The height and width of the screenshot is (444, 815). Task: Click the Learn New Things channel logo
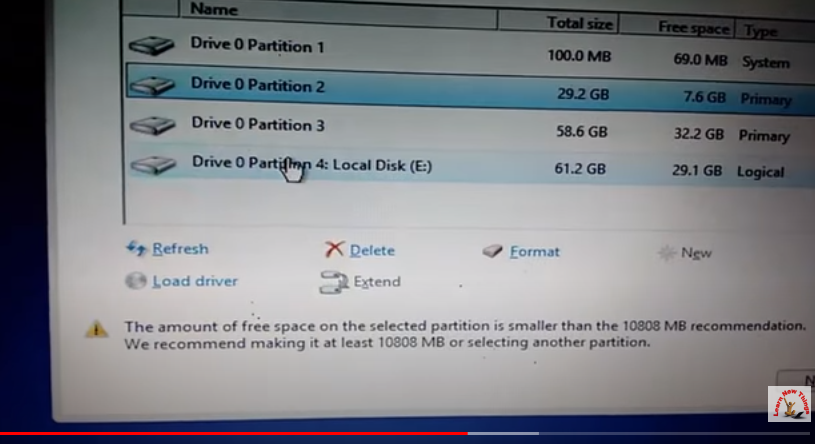click(x=788, y=403)
